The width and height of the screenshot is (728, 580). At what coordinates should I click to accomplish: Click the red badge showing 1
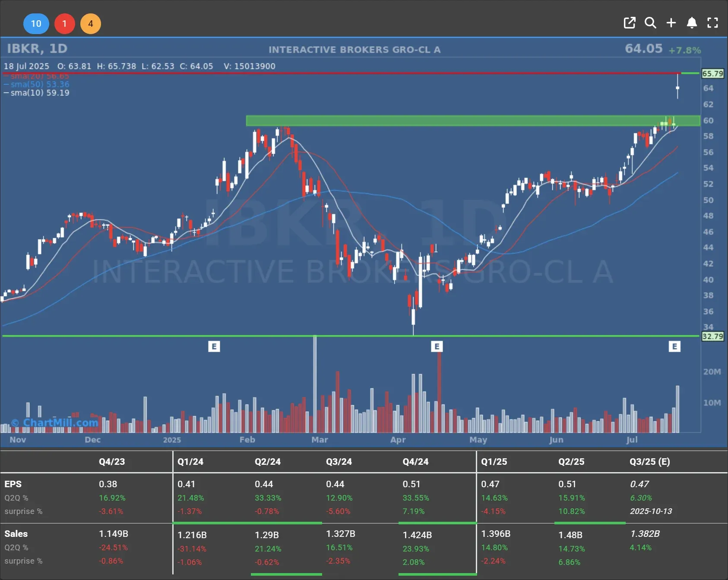65,23
